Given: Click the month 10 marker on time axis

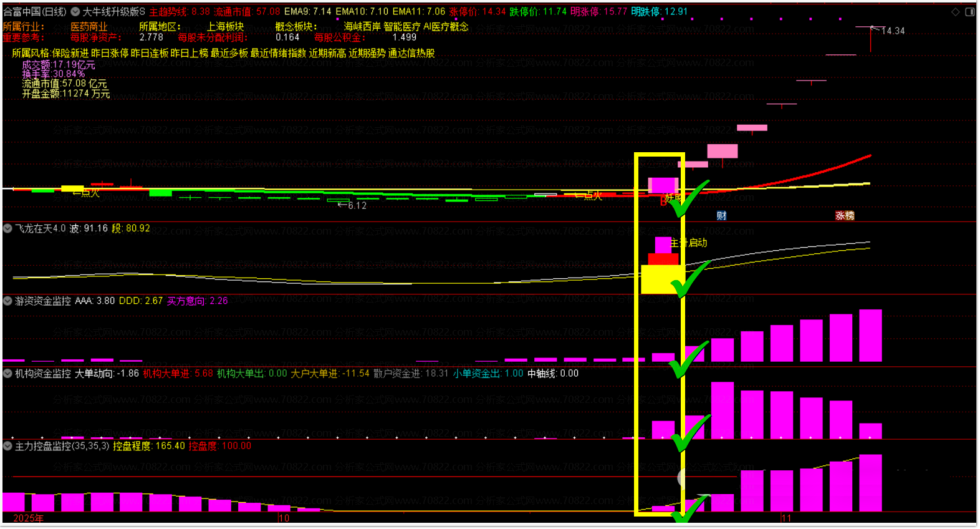Looking at the screenshot, I should [284, 518].
